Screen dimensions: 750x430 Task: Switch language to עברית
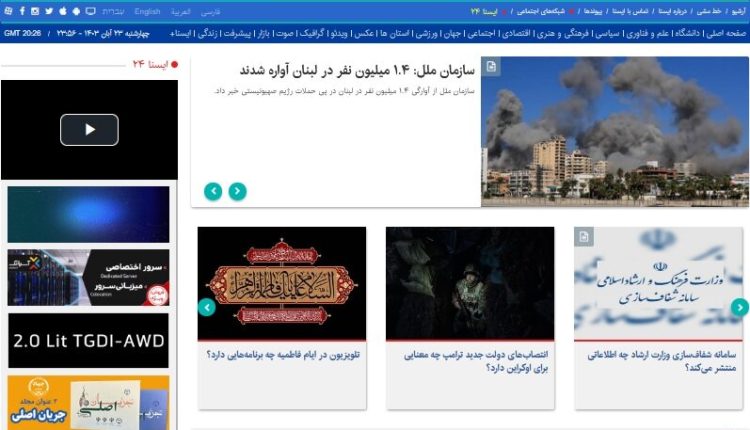(x=113, y=11)
